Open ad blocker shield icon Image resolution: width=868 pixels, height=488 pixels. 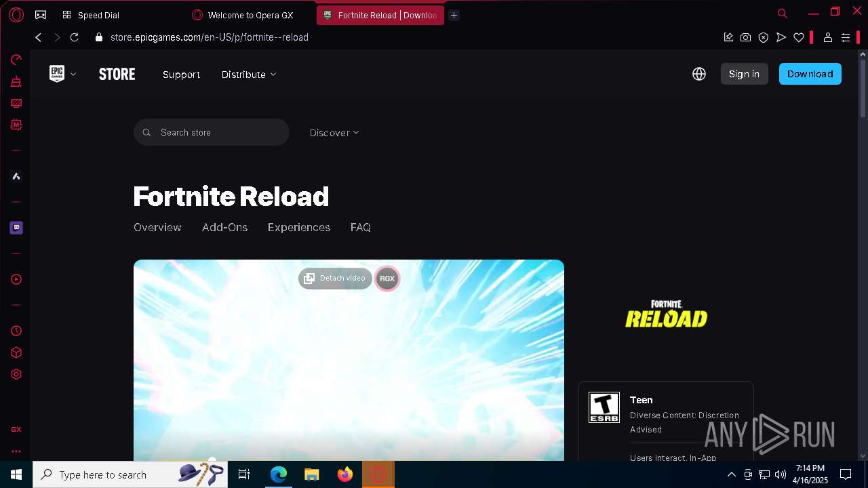pyautogui.click(x=764, y=37)
